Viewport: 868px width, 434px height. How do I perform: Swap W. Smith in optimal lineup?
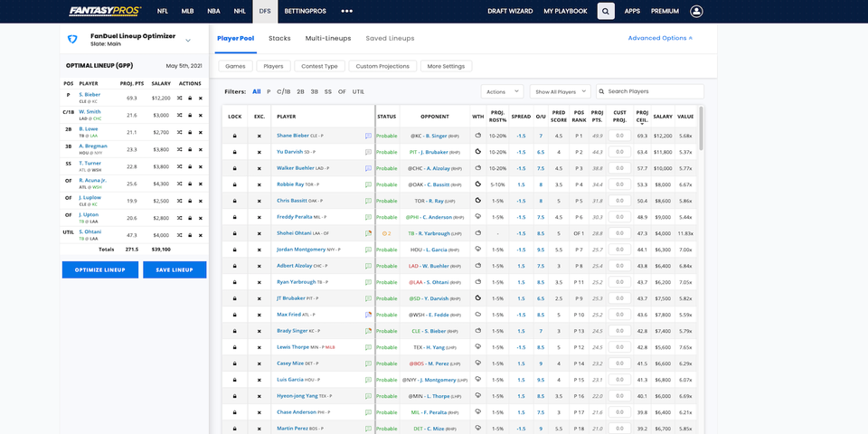click(179, 115)
